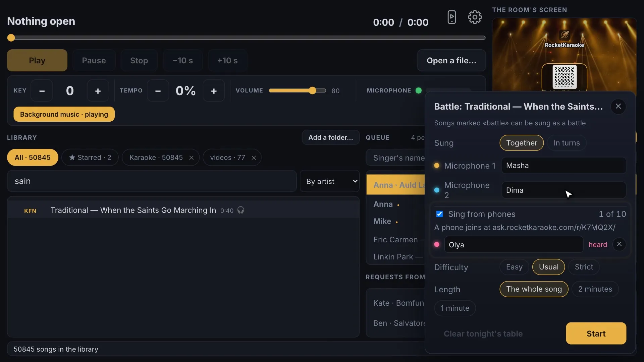Image resolution: width=644 pixels, height=362 pixels.
Task: Click Add a folder button
Action: [x=331, y=138]
